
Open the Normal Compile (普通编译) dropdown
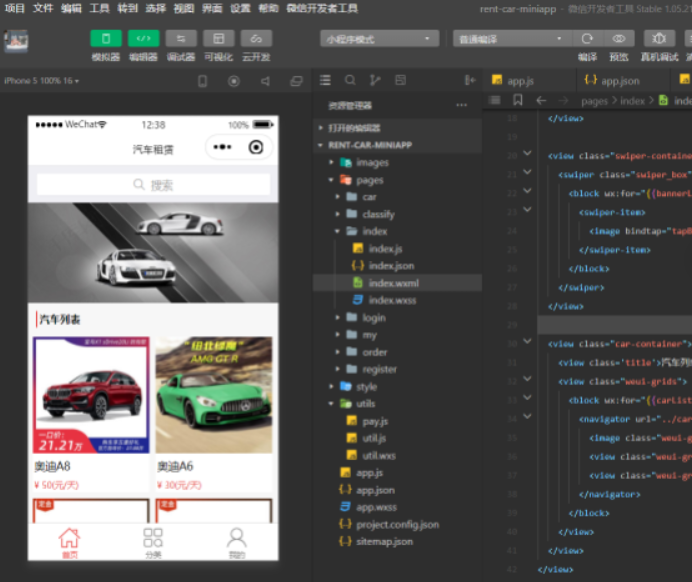click(509, 39)
